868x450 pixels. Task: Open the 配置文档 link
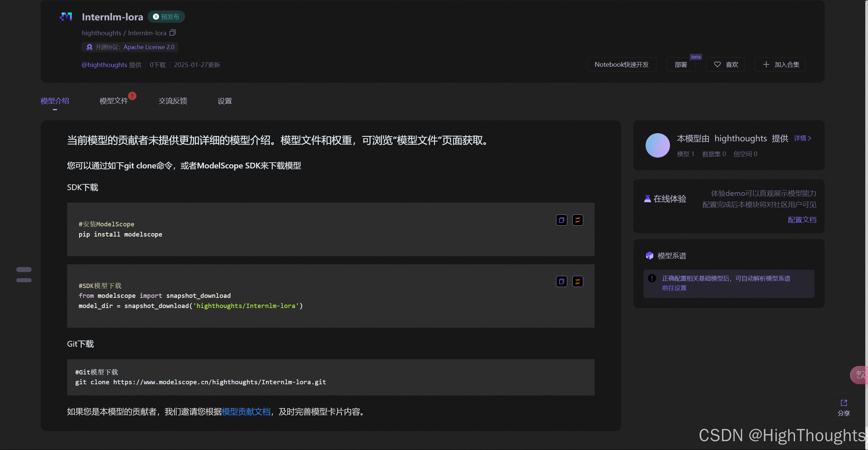[802, 220]
